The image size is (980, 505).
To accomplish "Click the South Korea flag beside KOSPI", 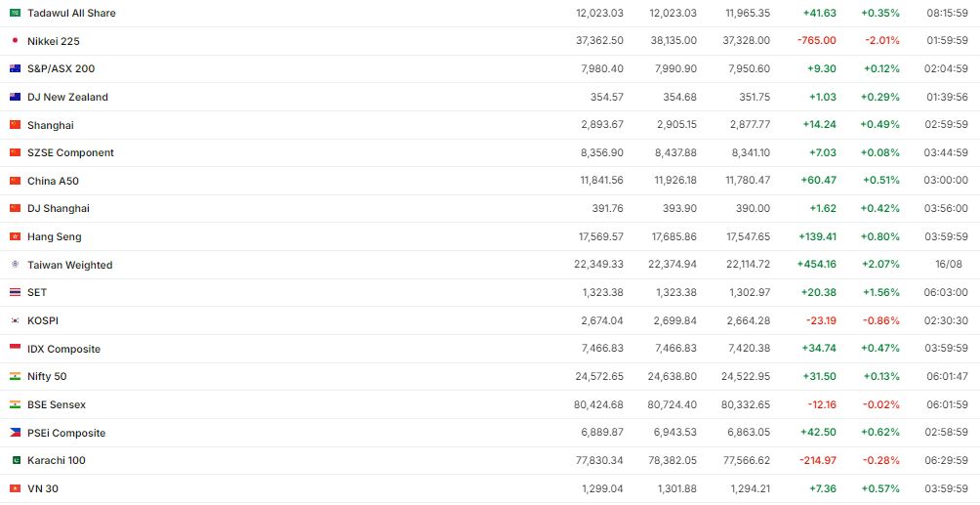I will (x=15, y=320).
